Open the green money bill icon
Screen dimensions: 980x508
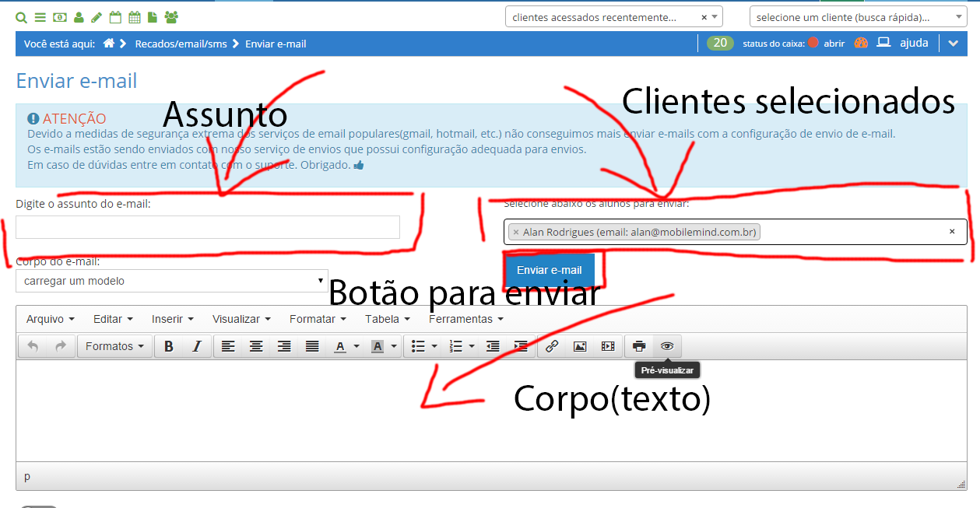point(59,17)
